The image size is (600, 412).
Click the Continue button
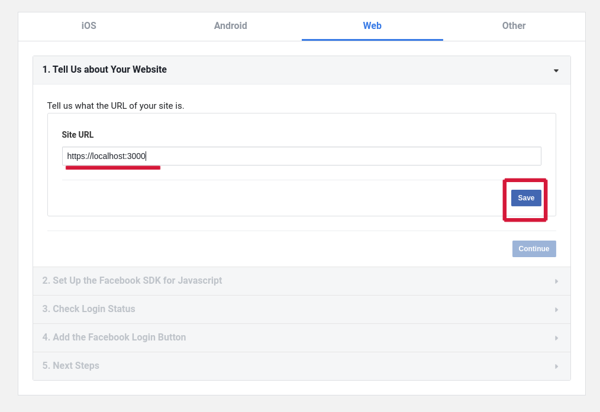click(x=534, y=249)
